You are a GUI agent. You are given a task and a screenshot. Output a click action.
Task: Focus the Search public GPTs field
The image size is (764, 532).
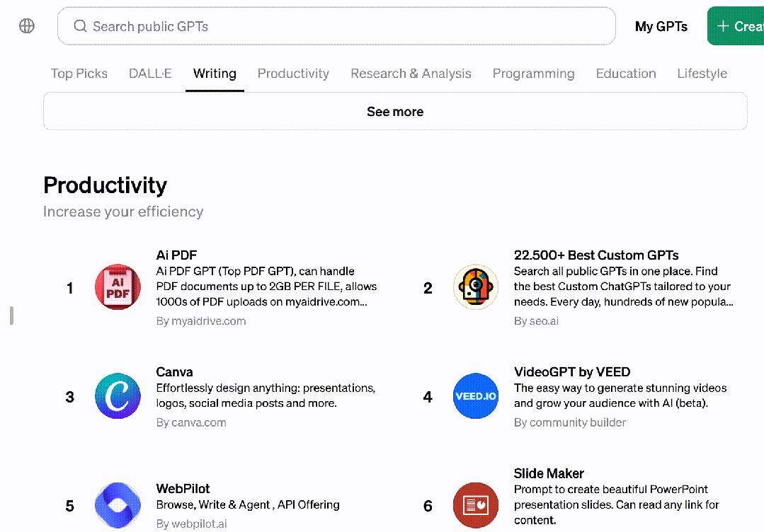pyautogui.click(x=347, y=26)
